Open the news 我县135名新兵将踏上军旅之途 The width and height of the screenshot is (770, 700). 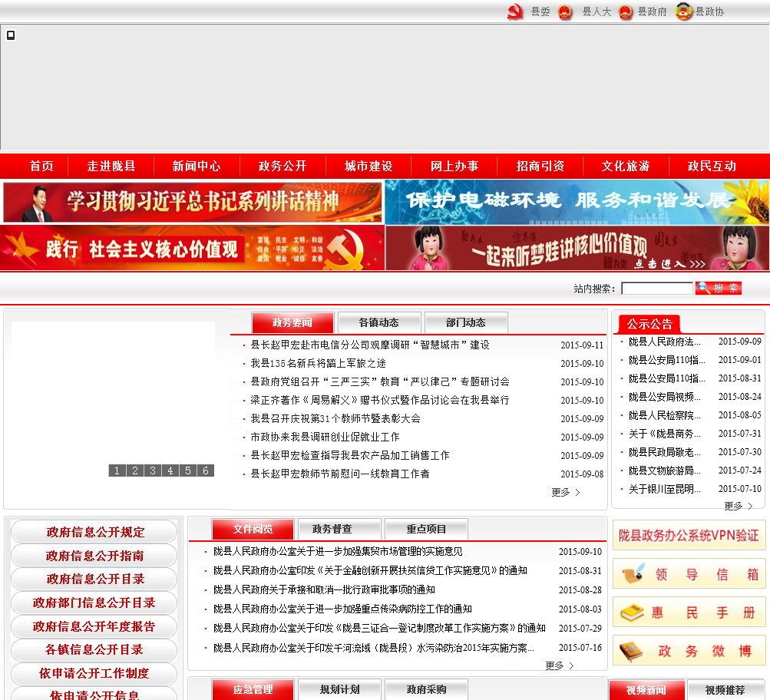(319, 363)
